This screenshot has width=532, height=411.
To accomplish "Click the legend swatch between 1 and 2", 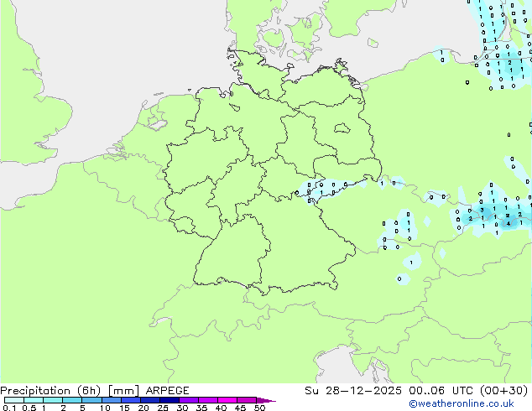I will (x=53, y=400).
